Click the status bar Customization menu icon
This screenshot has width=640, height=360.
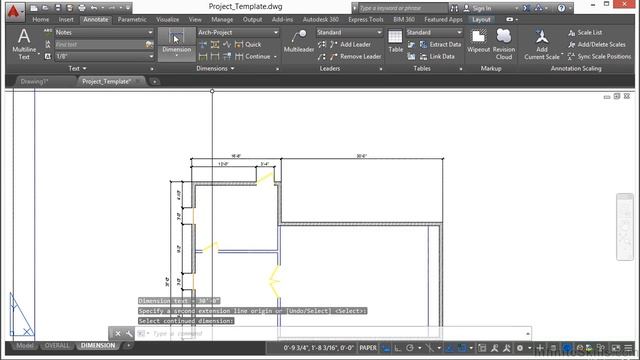(628, 348)
